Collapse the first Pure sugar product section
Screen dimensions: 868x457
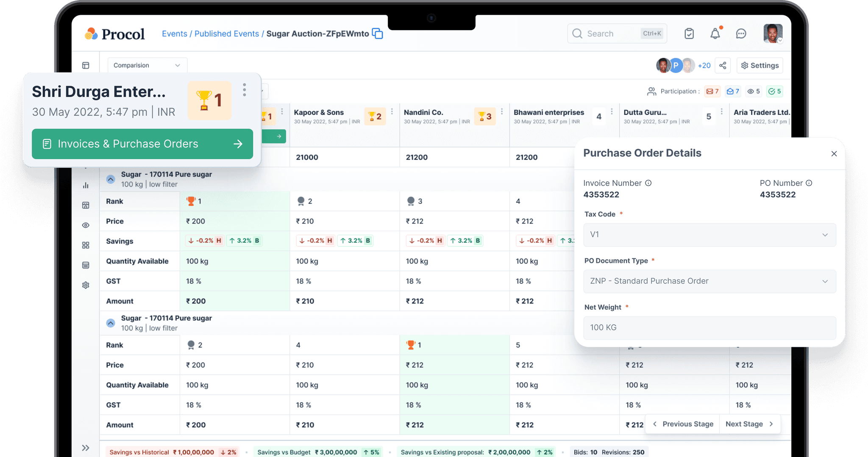(x=110, y=179)
